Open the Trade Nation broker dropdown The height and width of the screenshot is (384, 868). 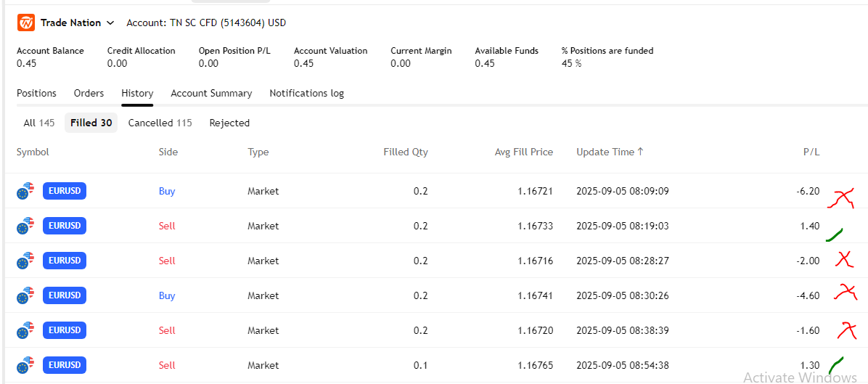coord(78,23)
